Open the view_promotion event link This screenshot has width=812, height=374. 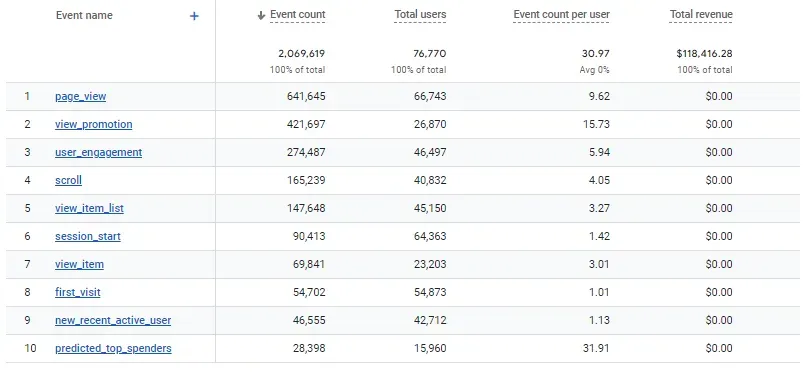point(94,124)
